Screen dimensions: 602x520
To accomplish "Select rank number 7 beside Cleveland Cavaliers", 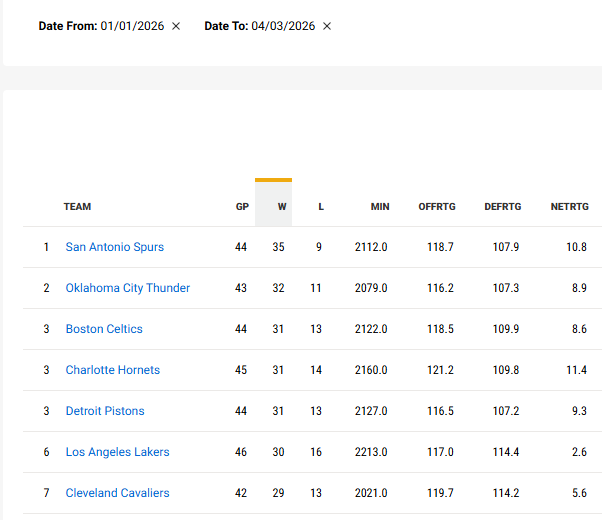I will (46, 493).
